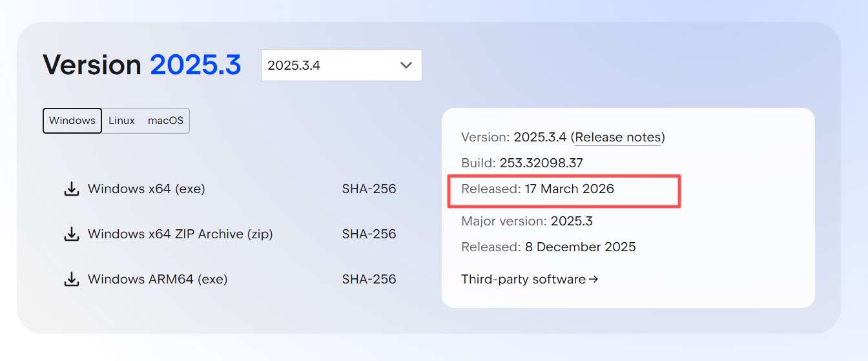Viewport: 868px width, 361px height.
Task: Click the date 8 December 2025
Action: pyautogui.click(x=580, y=247)
